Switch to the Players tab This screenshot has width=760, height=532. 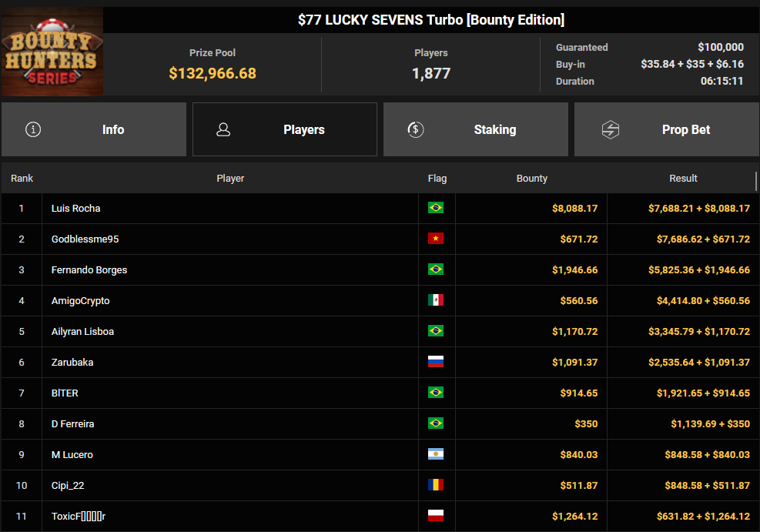pos(284,129)
